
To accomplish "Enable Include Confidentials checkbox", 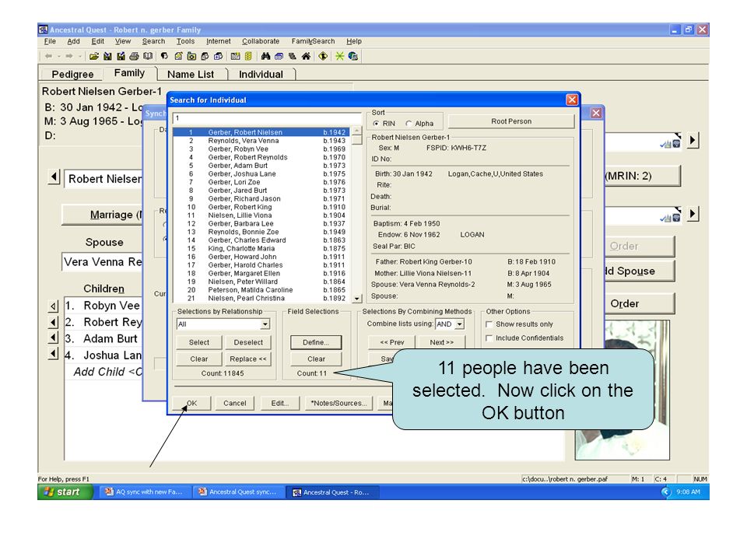I will [489, 338].
